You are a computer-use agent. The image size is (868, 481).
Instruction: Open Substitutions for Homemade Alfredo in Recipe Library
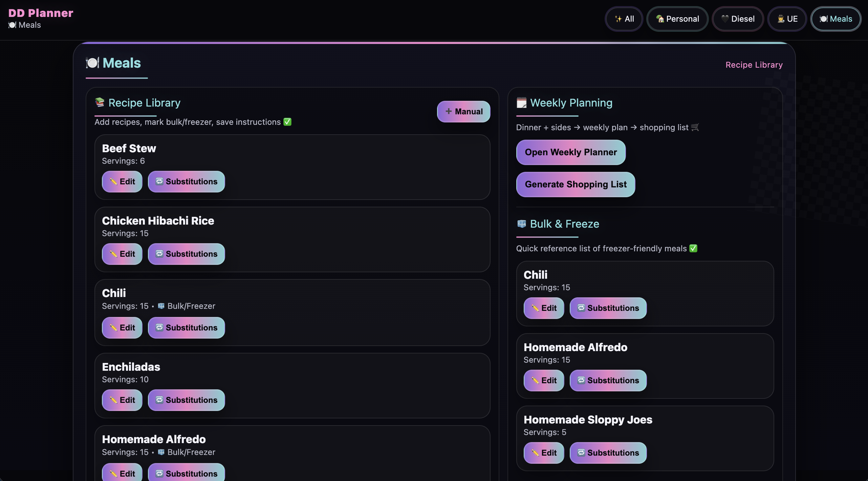(x=186, y=473)
